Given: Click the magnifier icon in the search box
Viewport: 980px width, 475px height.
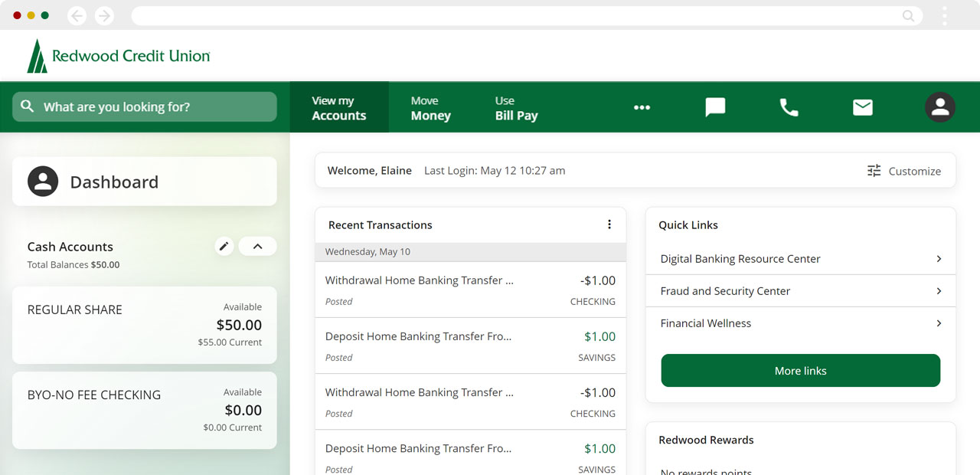Looking at the screenshot, I should (28, 106).
